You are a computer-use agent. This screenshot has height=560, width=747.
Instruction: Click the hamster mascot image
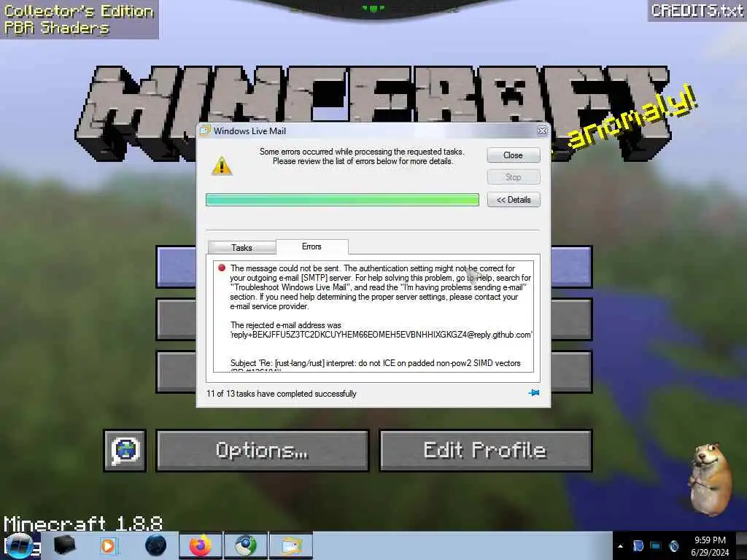[711, 478]
